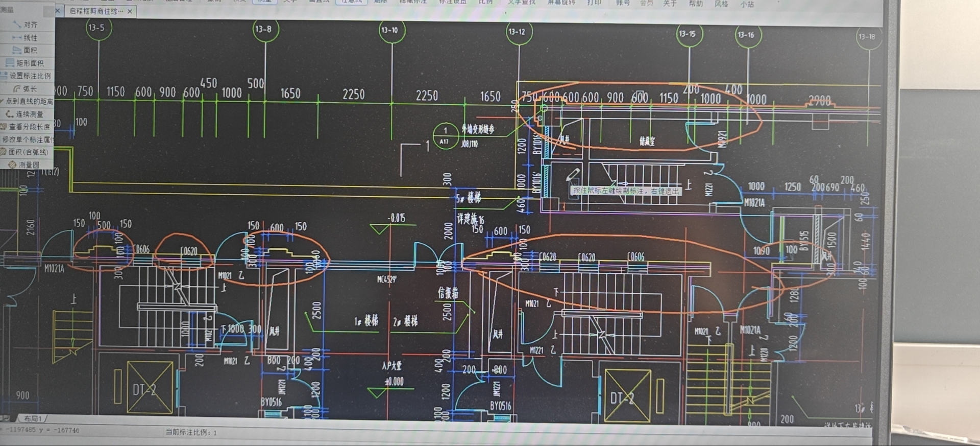Open the 风格 style toolbar item

(x=721, y=4)
